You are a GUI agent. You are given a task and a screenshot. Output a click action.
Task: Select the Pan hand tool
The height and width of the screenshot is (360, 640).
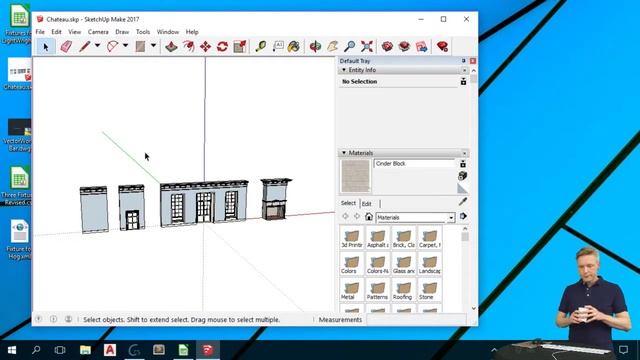click(332, 47)
